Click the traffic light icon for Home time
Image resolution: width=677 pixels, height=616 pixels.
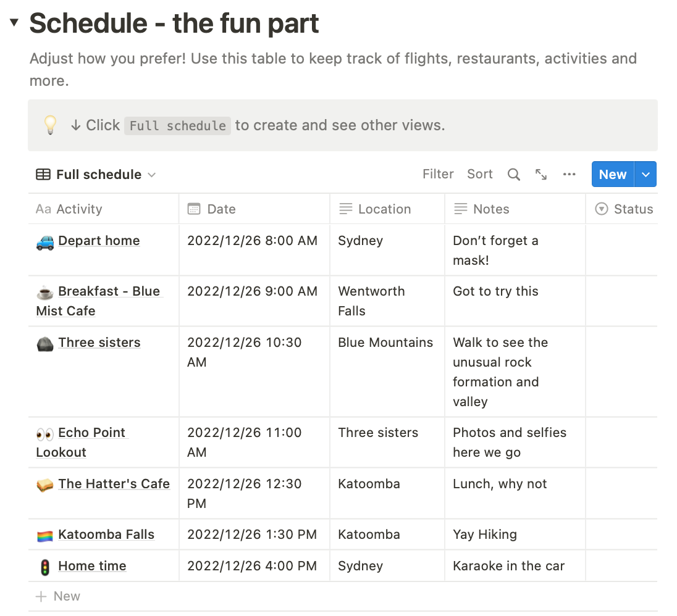click(x=45, y=567)
